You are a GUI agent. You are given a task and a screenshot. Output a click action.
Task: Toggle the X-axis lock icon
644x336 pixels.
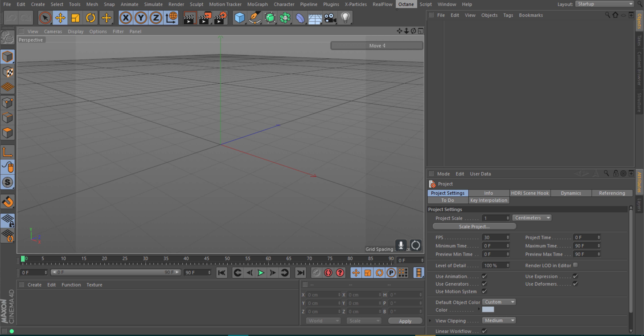pyautogui.click(x=125, y=18)
